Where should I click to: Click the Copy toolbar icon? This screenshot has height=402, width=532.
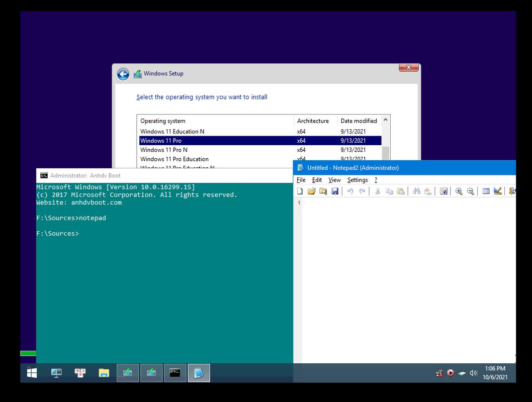pyautogui.click(x=389, y=191)
